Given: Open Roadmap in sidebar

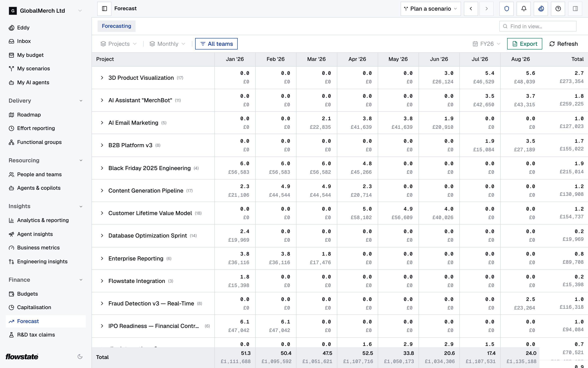Looking at the screenshot, I should tap(46, 115).
